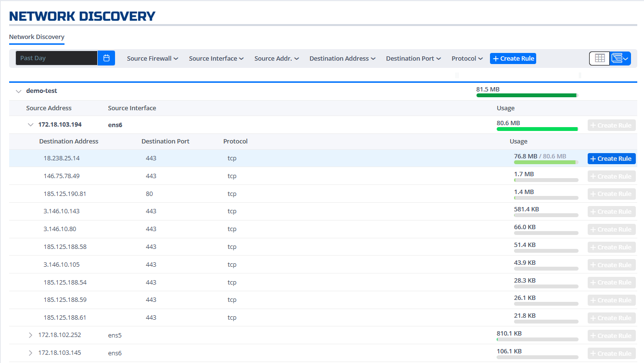Open the Source Interface filter dropdown

(216, 58)
